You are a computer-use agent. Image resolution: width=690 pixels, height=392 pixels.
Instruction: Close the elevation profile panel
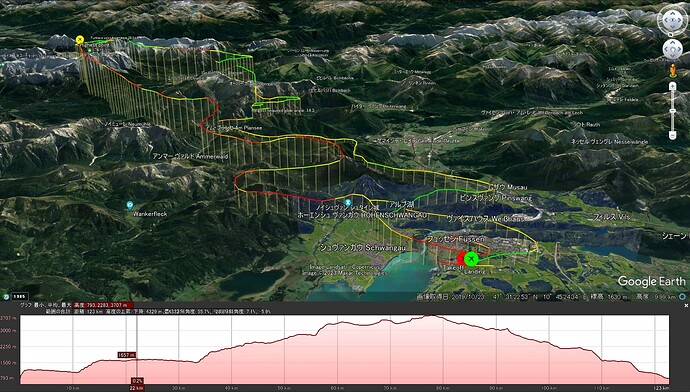pyautogui.click(x=686, y=305)
